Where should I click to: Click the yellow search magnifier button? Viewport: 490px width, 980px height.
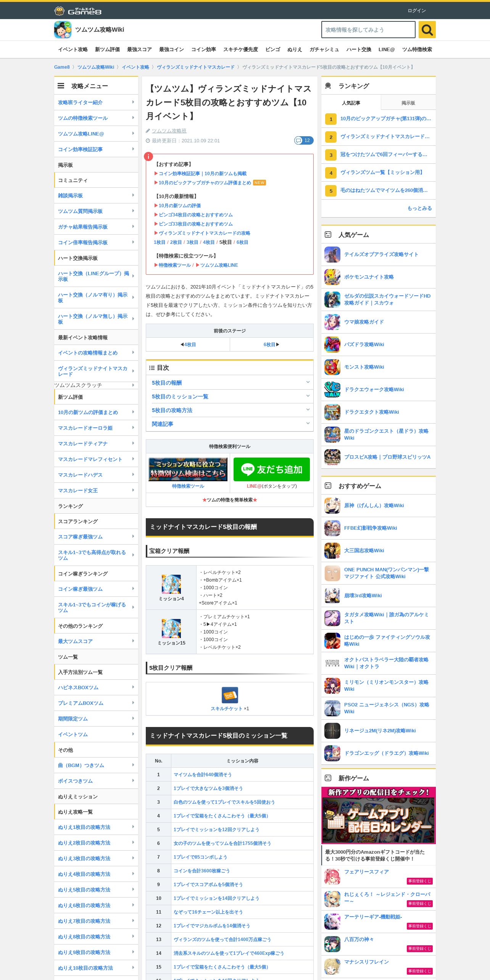pos(427,30)
